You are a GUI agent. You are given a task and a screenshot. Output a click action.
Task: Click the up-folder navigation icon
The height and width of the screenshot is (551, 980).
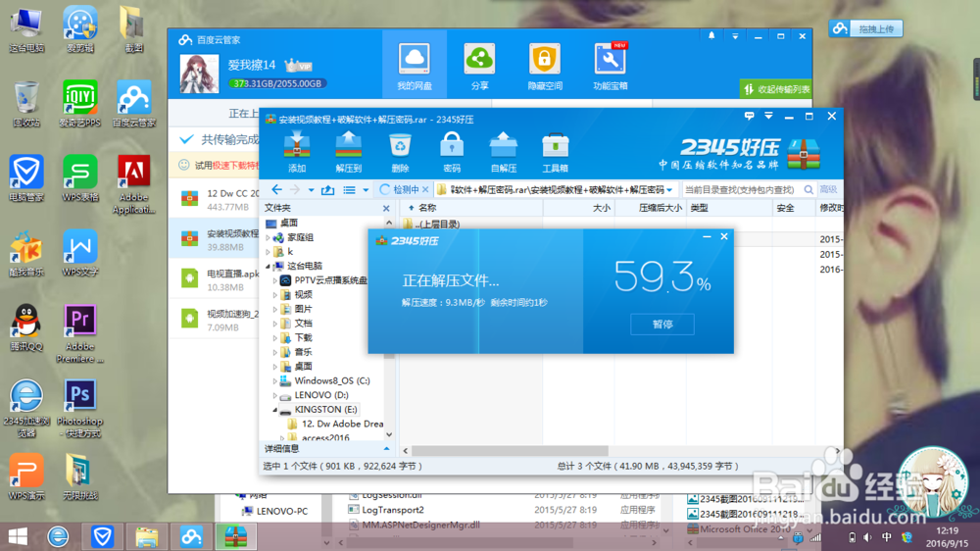tap(327, 189)
